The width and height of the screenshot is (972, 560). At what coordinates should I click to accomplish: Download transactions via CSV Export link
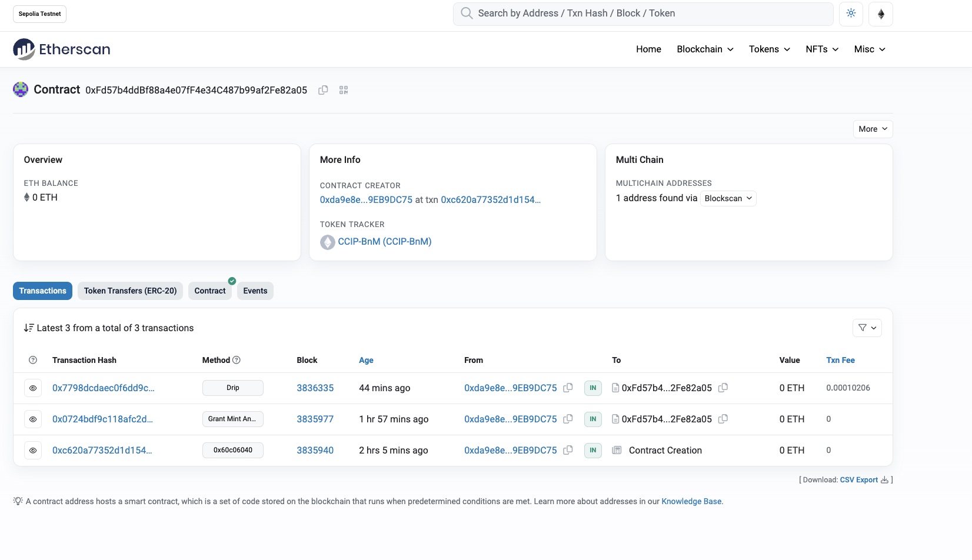859,479
